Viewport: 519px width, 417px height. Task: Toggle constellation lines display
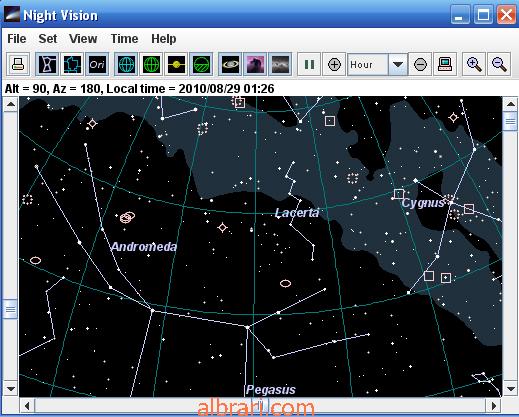47,64
